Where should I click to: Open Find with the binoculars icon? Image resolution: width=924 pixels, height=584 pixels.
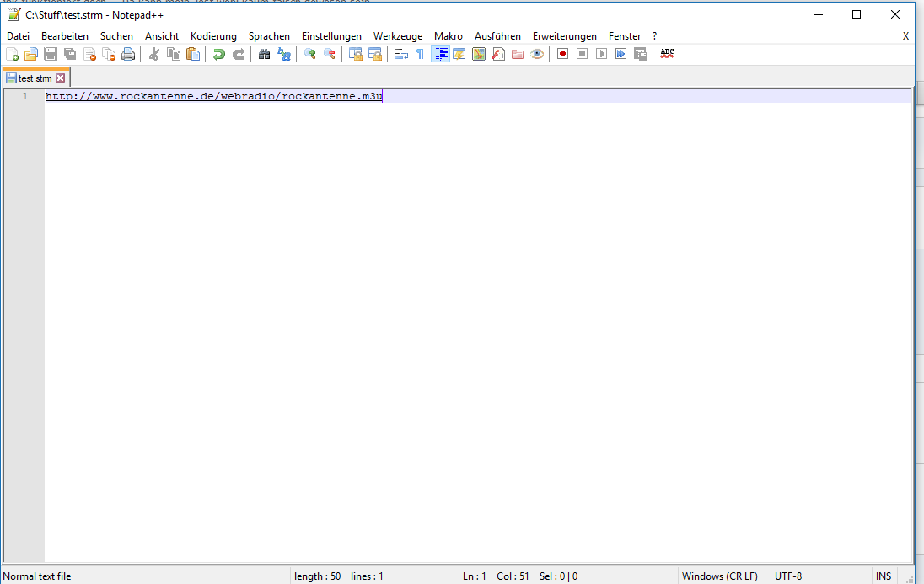pyautogui.click(x=265, y=54)
